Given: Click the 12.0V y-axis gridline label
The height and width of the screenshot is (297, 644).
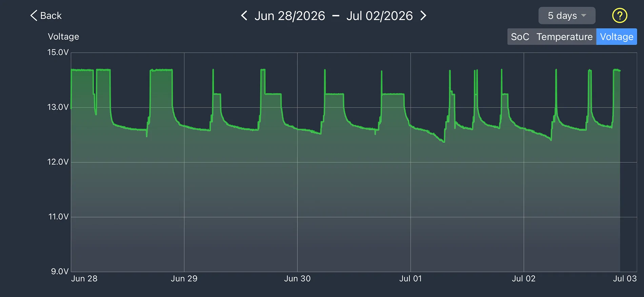Looking at the screenshot, I should tap(58, 162).
